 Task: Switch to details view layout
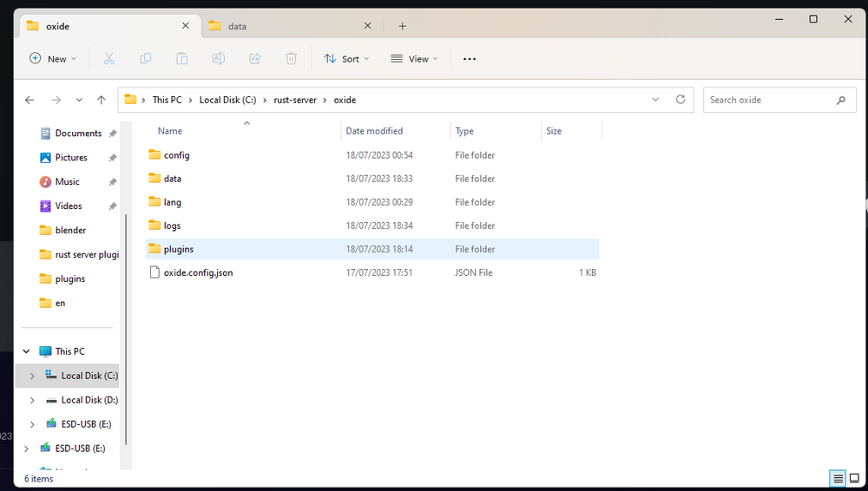838,479
